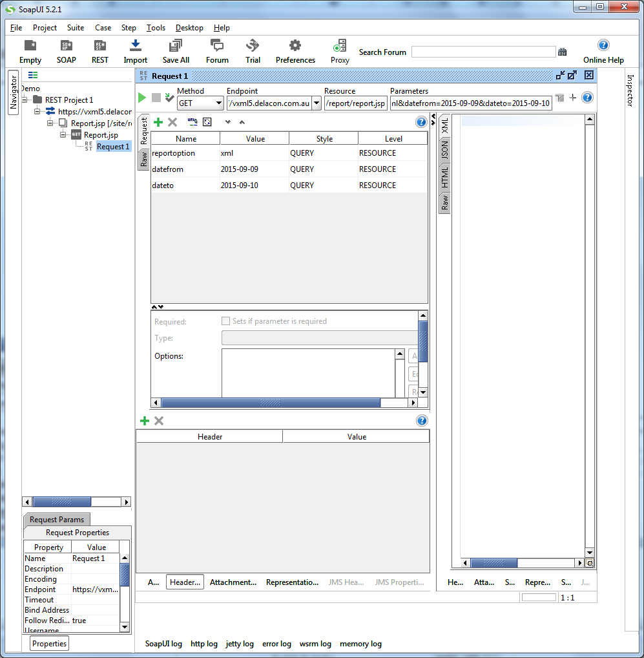Viewport: 644px width, 658px height.
Task: Open the Desktop menu
Action: coord(189,28)
